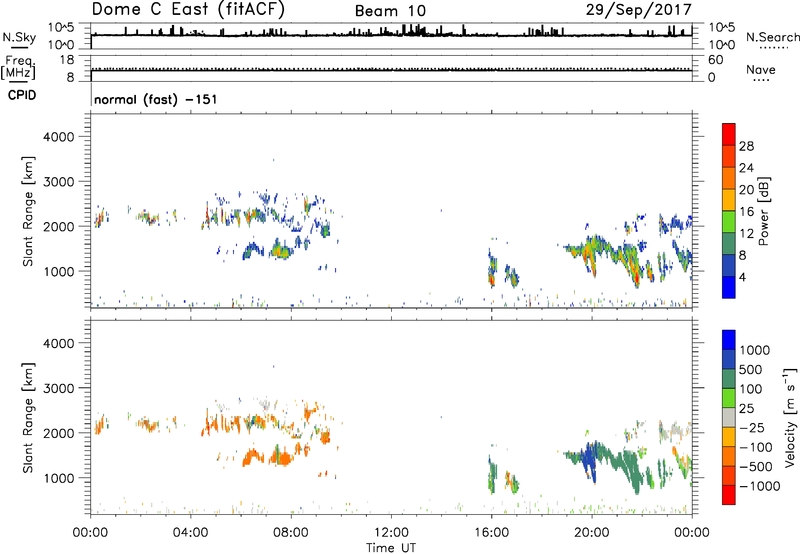Click the 'Nave' legend label
Viewport: 800px width, 554px height.
[761, 70]
